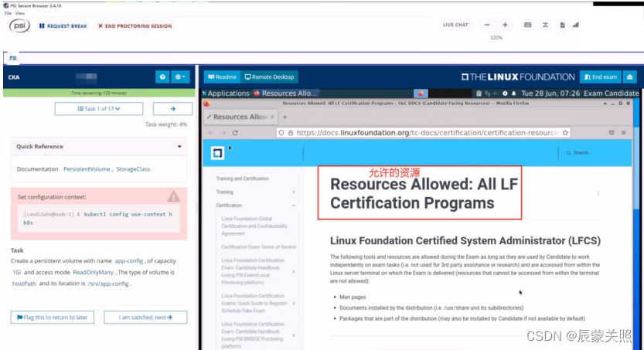Click the highlighted Firefox workspace icon in panel
Screen dimensions: 644x350
(x=420, y=93)
